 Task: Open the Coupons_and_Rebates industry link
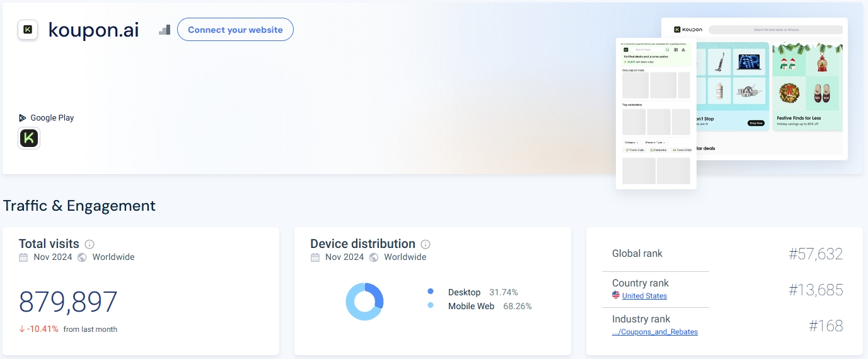click(x=655, y=332)
